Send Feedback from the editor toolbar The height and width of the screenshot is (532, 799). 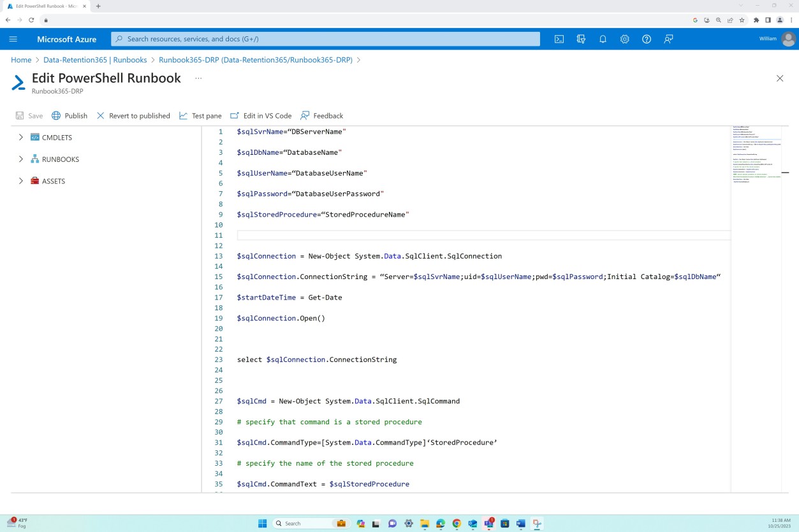pos(321,115)
